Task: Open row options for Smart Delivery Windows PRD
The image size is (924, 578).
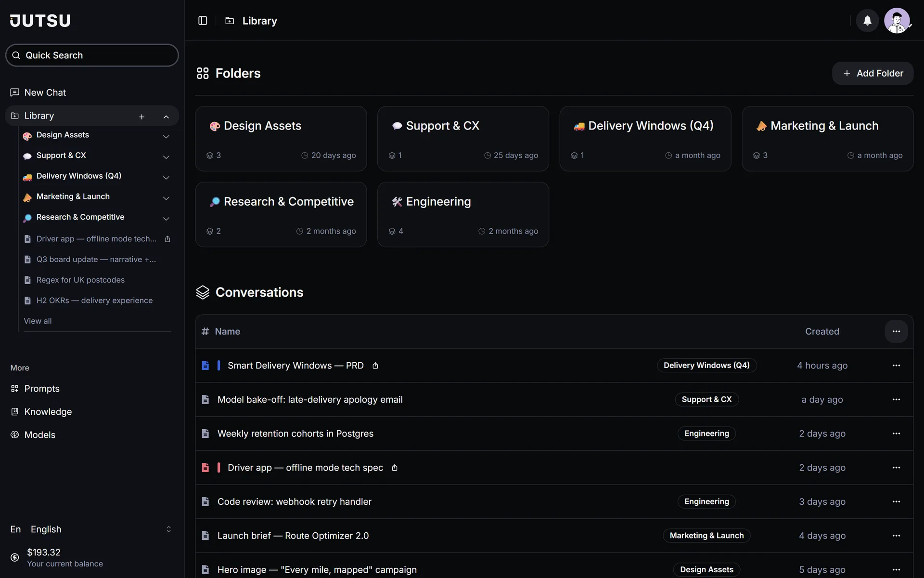Action: 896,366
